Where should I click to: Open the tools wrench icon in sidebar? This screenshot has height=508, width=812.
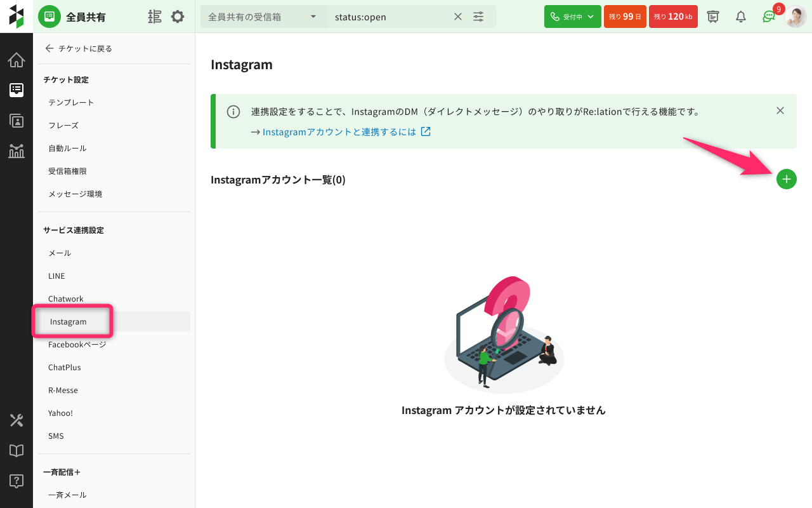(16, 420)
